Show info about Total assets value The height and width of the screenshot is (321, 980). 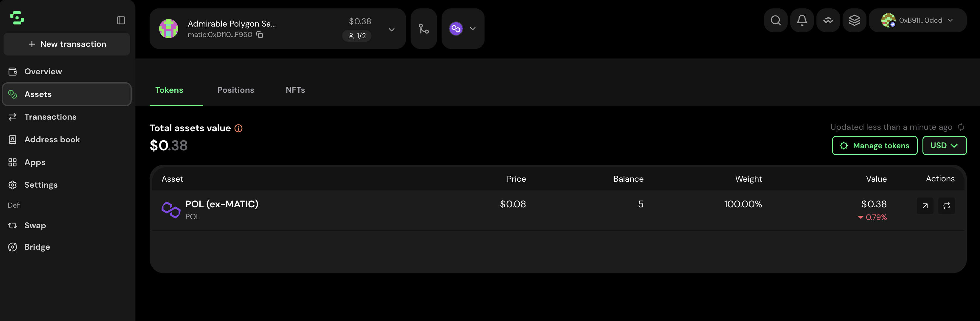point(238,128)
